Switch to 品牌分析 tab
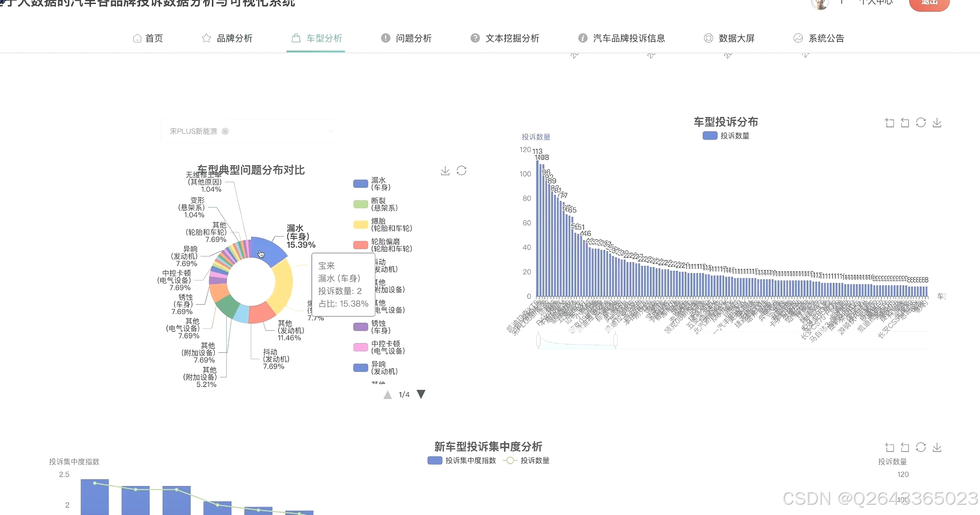The height and width of the screenshot is (515, 980). (227, 38)
